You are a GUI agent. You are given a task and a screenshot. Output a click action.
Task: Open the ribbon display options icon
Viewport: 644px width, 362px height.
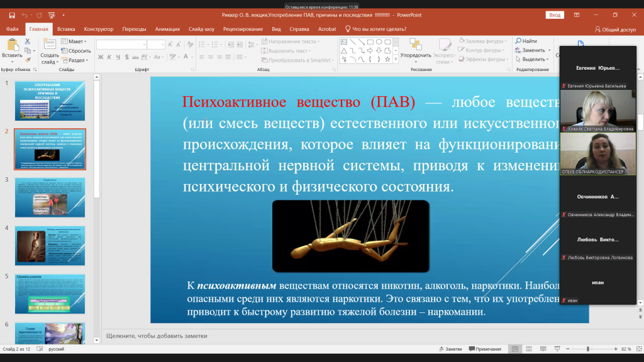[577, 15]
